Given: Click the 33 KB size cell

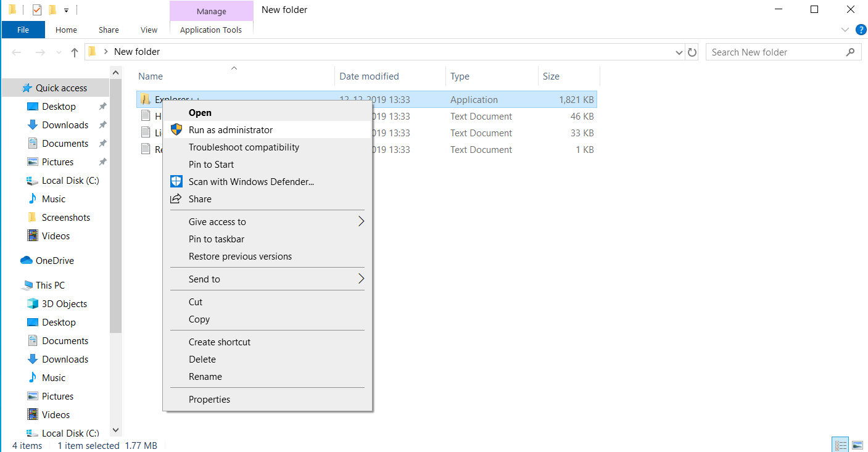Looking at the screenshot, I should [x=582, y=133].
